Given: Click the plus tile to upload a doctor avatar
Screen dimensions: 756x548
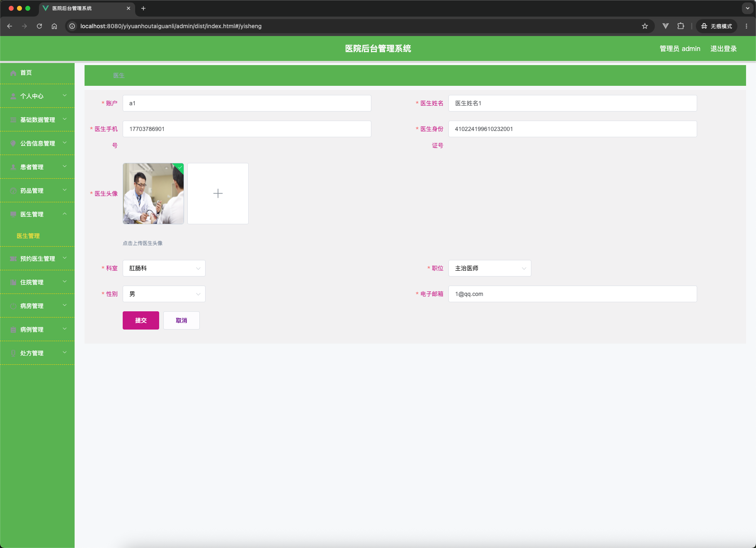Looking at the screenshot, I should coord(218,194).
